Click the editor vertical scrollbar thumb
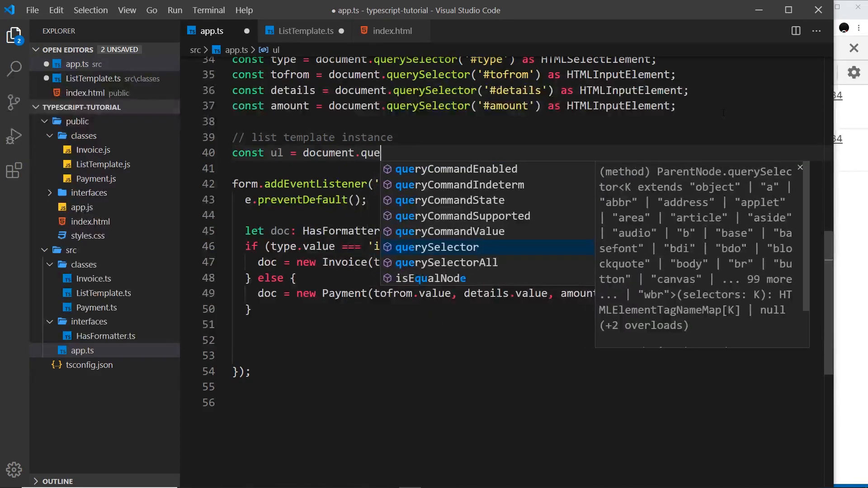868x488 pixels. coord(828,303)
